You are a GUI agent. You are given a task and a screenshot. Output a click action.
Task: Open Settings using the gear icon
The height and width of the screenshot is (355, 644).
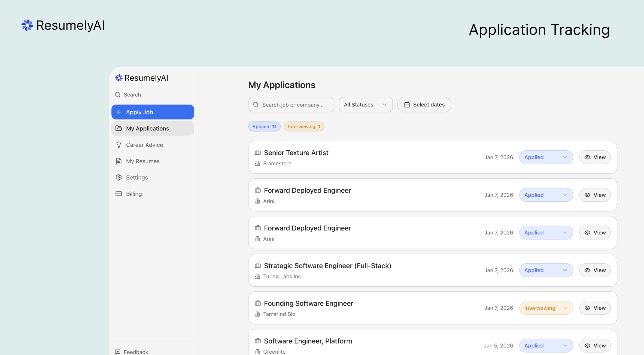pos(119,177)
